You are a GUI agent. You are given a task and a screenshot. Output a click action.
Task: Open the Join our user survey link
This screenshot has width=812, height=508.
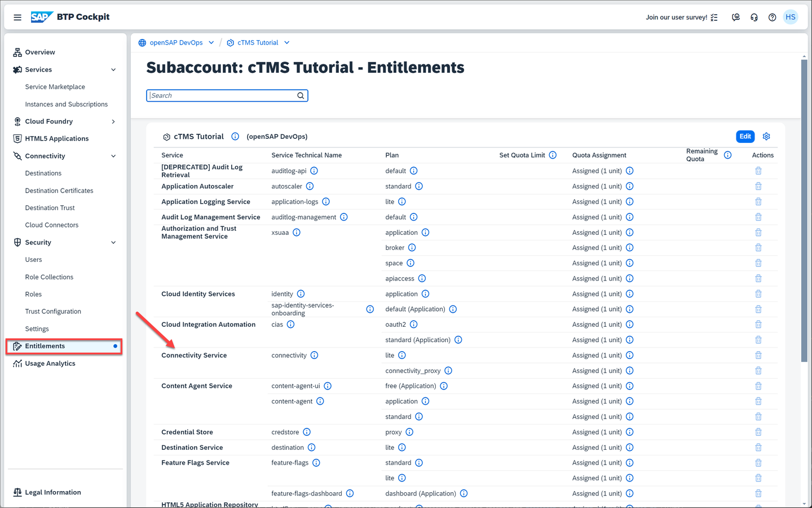pyautogui.click(x=682, y=17)
